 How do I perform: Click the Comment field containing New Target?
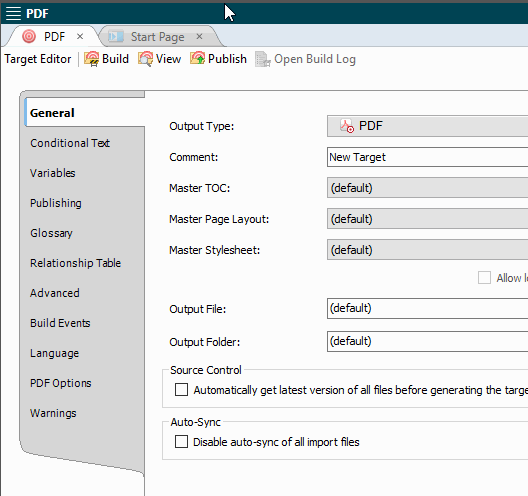[427, 157]
